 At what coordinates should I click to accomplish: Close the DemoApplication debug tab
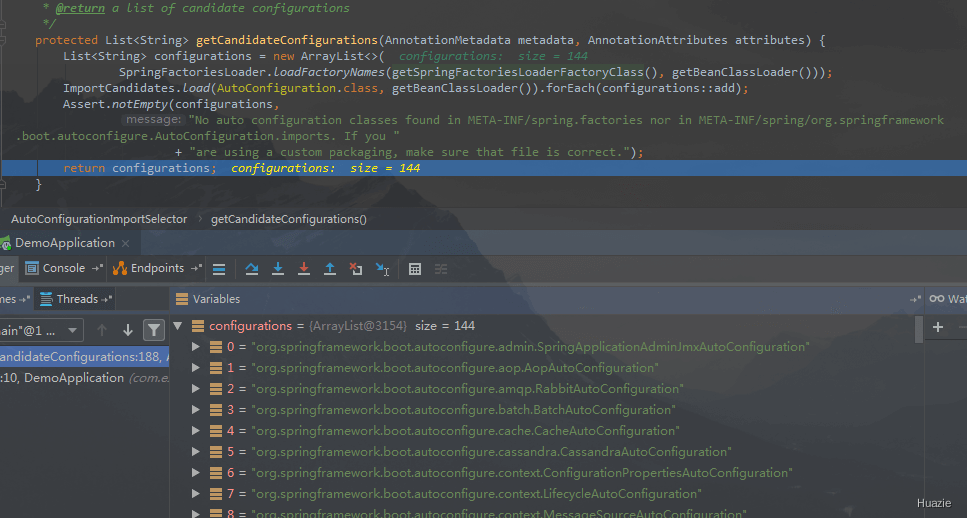126,243
